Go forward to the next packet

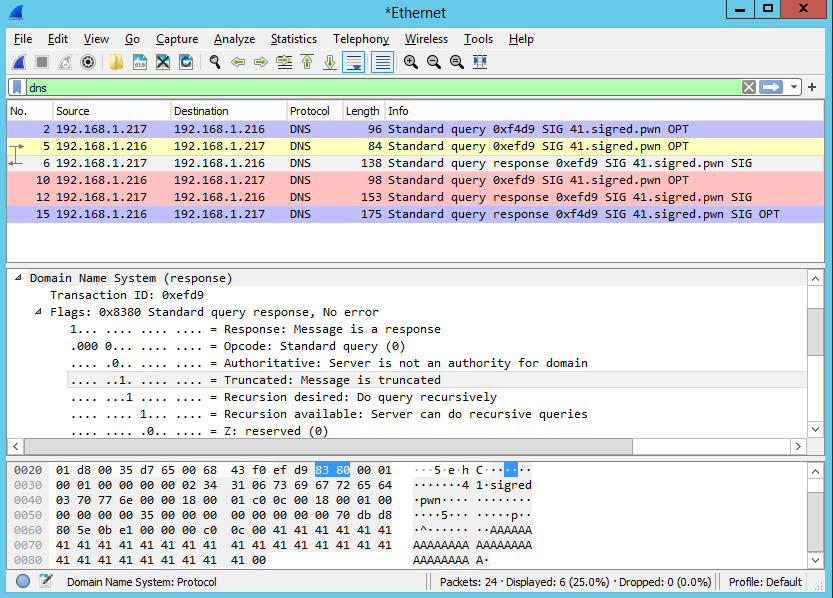(260, 62)
